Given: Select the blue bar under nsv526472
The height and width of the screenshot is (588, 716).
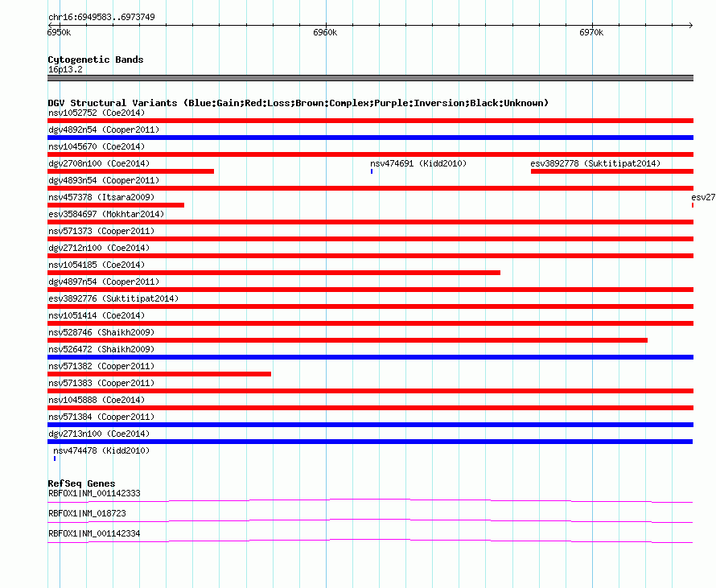Looking at the screenshot, I should coord(370,357).
